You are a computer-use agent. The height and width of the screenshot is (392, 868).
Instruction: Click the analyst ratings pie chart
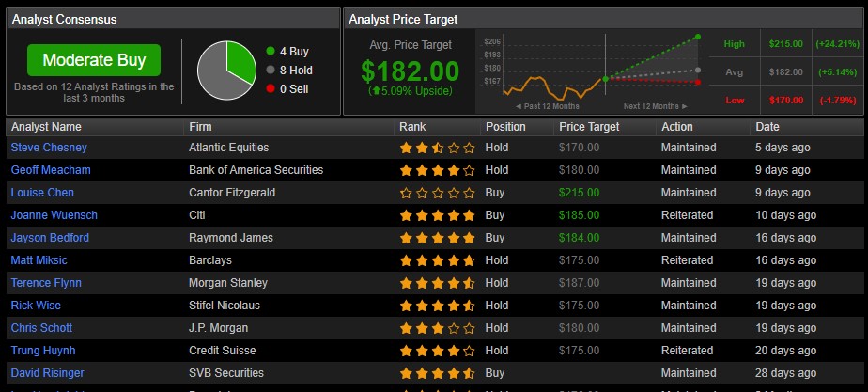[226, 71]
